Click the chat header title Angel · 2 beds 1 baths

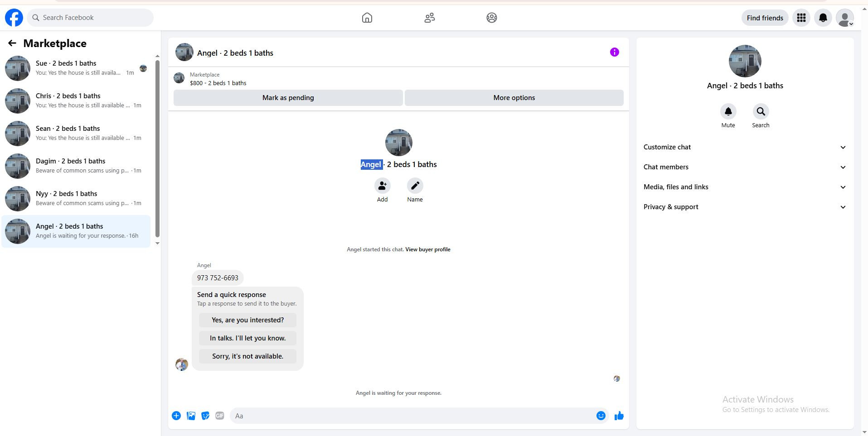point(235,53)
